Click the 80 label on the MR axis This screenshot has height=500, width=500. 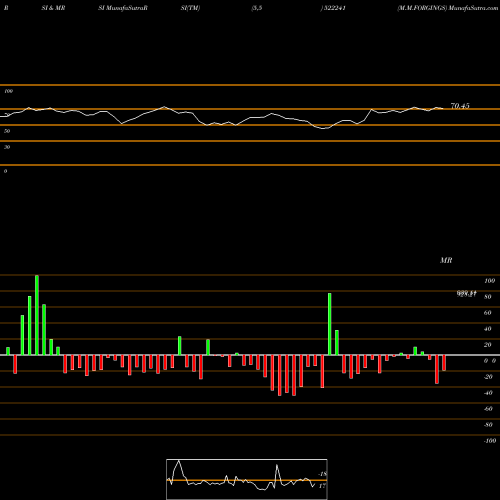(488, 297)
